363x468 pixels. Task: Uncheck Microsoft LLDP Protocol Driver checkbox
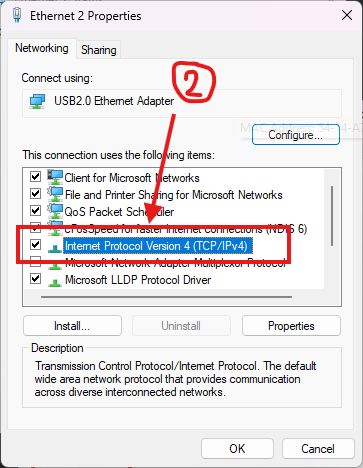click(35, 279)
